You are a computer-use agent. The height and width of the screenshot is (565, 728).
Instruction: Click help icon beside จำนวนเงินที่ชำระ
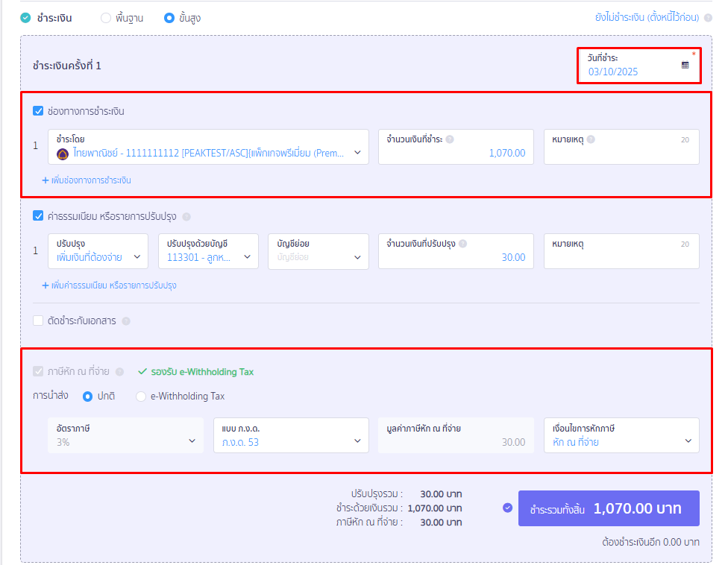(450, 139)
